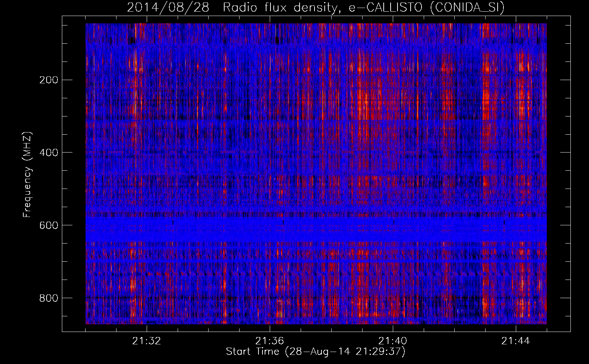This screenshot has height=364, width=589.
Task: Click the 21:40 time tick label
Action: pyautogui.click(x=393, y=341)
